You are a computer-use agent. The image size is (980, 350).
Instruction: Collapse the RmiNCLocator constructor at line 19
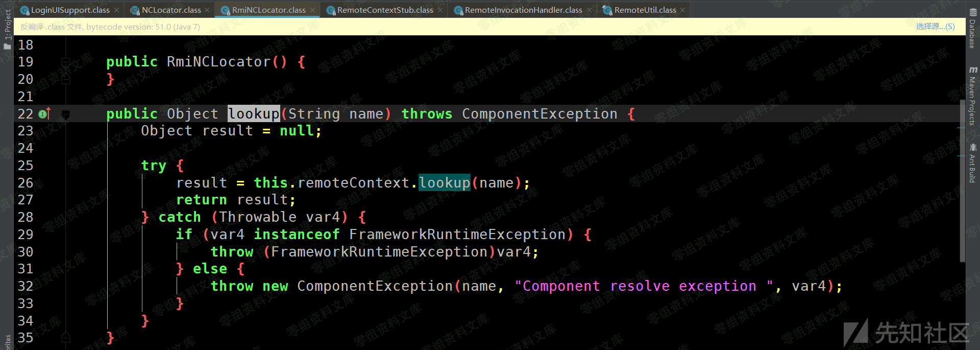point(65,62)
